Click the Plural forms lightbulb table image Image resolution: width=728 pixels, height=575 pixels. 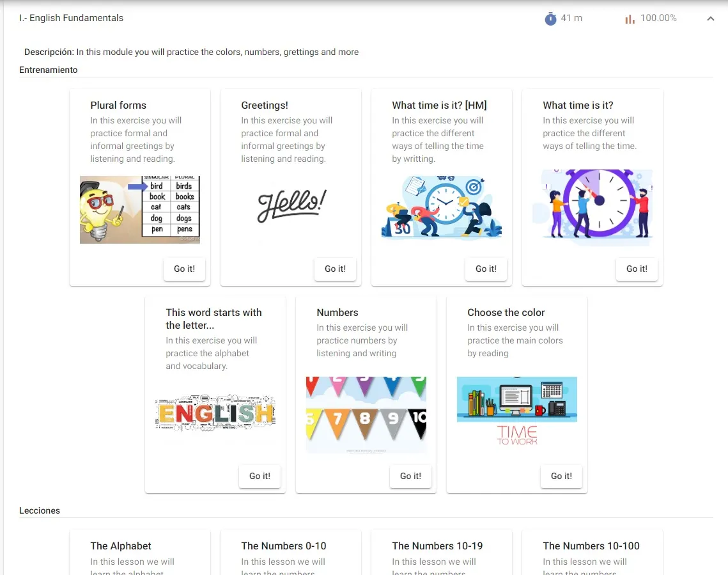[140, 209]
